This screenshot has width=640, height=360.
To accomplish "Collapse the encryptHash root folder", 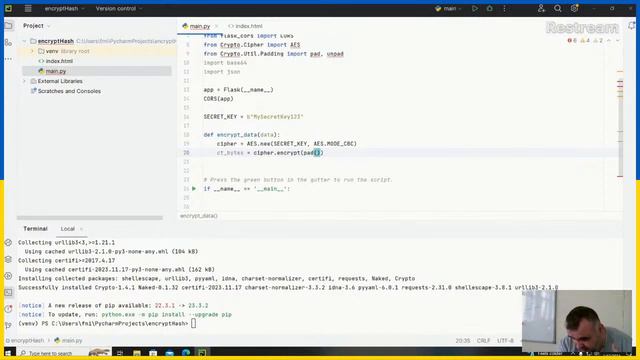I will pyautogui.click(x=24, y=41).
